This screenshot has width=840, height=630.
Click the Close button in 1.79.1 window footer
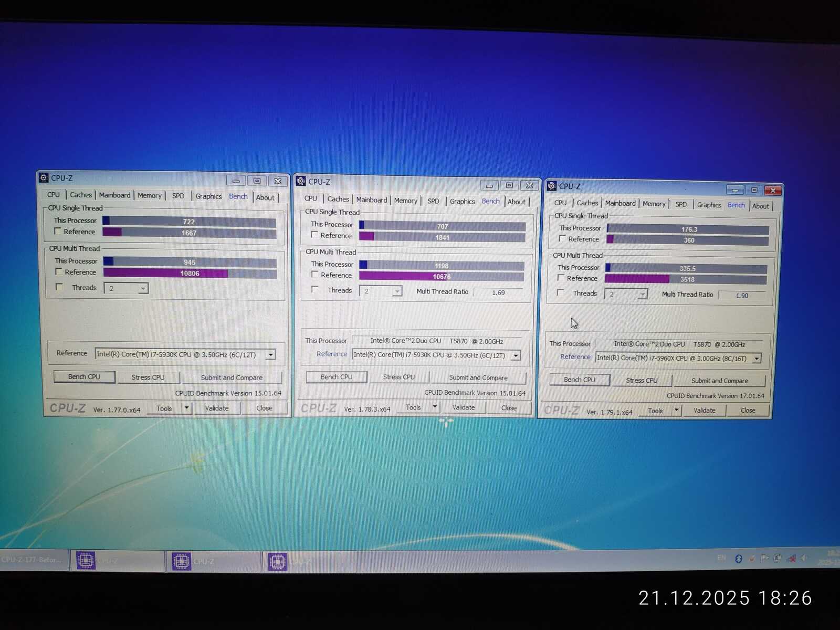(748, 410)
